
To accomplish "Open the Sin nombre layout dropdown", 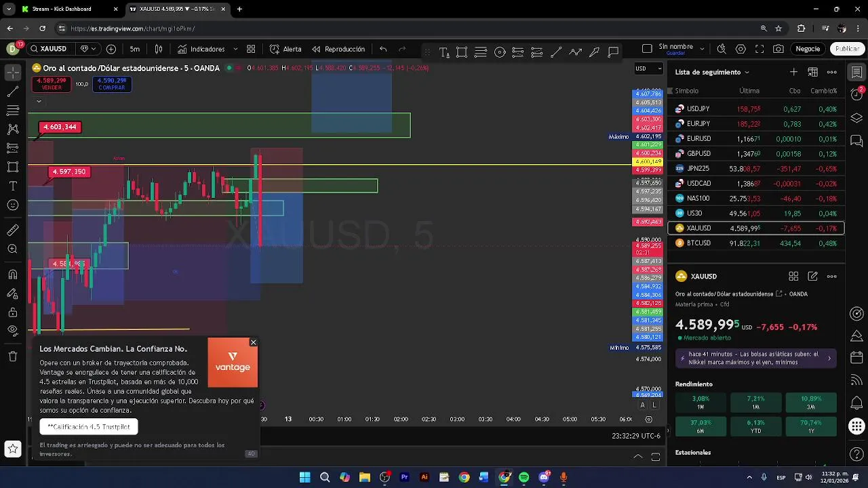I will click(x=702, y=49).
